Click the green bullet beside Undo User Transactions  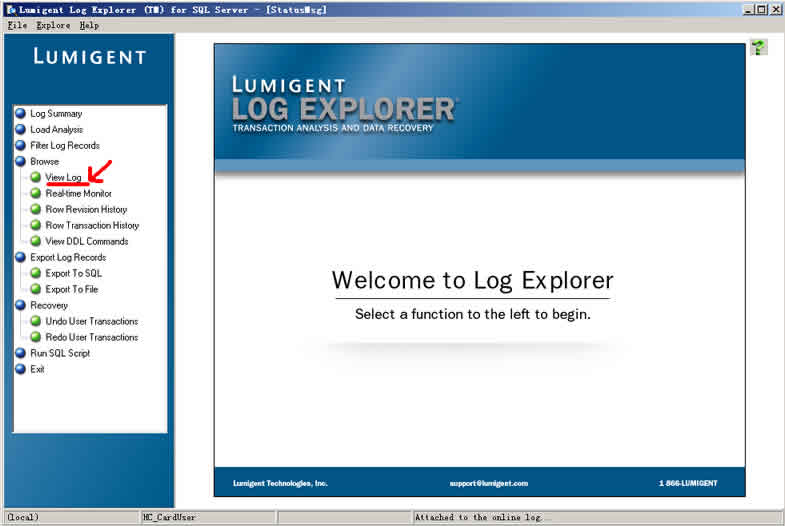[x=36, y=321]
